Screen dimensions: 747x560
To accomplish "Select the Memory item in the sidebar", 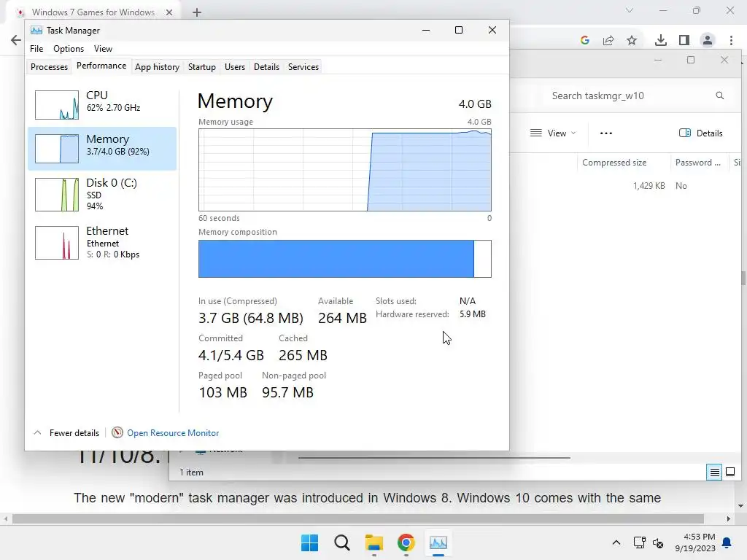I will point(102,149).
